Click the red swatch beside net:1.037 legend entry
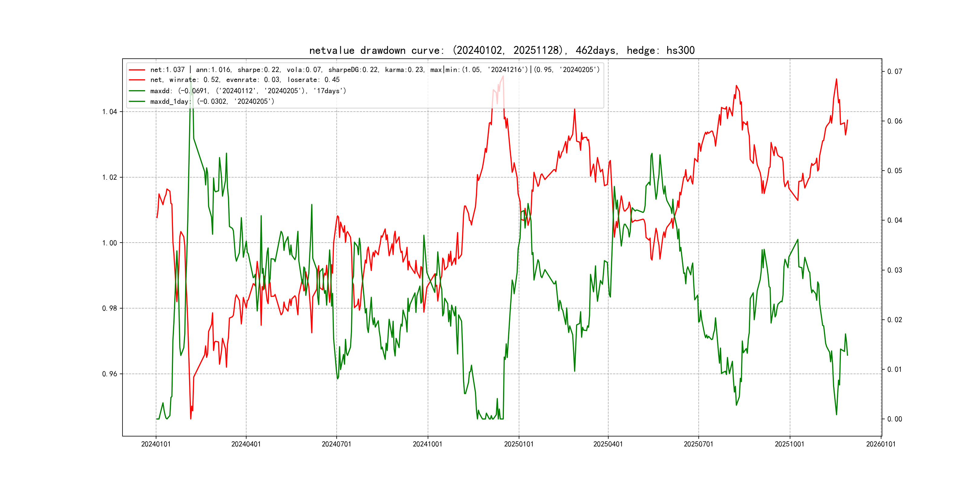This screenshot has width=980, height=490. (x=137, y=70)
